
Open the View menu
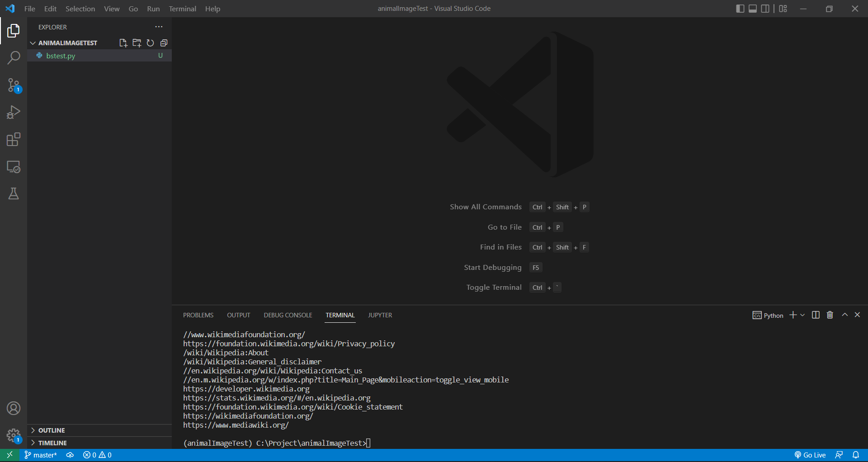pyautogui.click(x=112, y=9)
